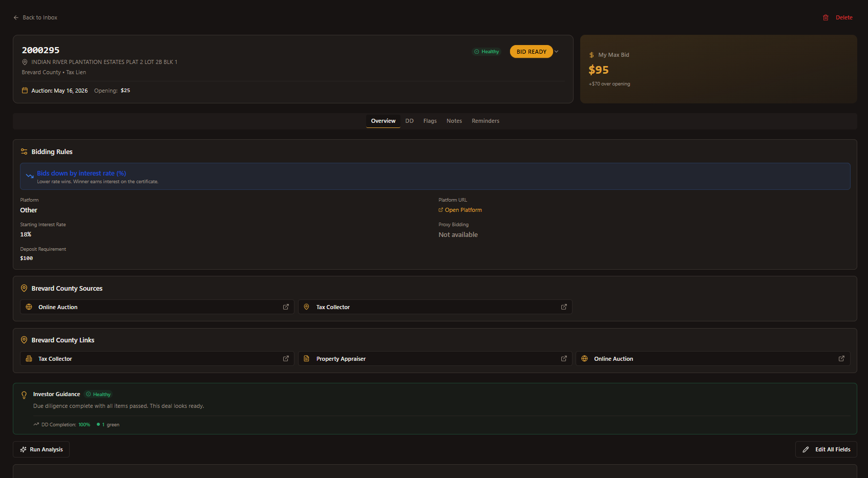Screen dimensions: 868x478
Task: Click the location pin icon beside the property description
Action: click(25, 62)
